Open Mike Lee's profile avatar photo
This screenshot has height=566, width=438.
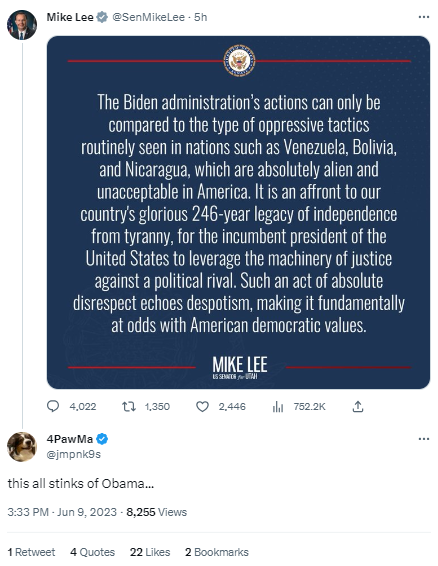click(22, 25)
